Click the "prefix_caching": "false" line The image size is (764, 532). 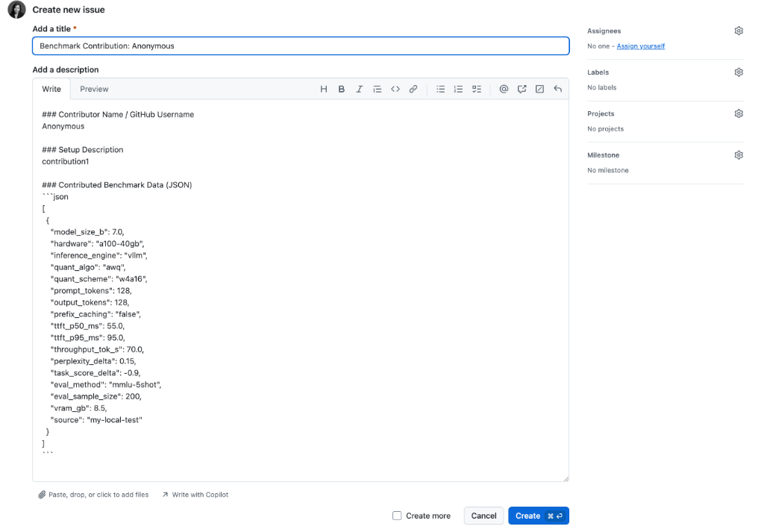point(95,314)
